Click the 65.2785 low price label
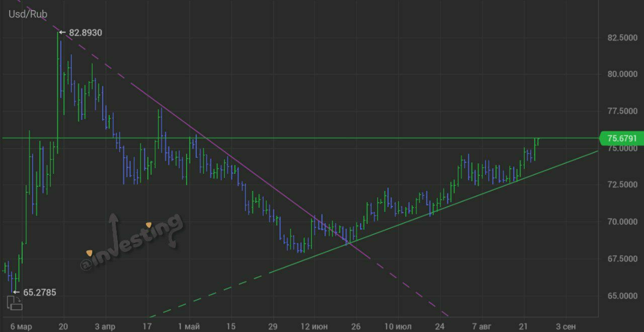 pyautogui.click(x=40, y=292)
